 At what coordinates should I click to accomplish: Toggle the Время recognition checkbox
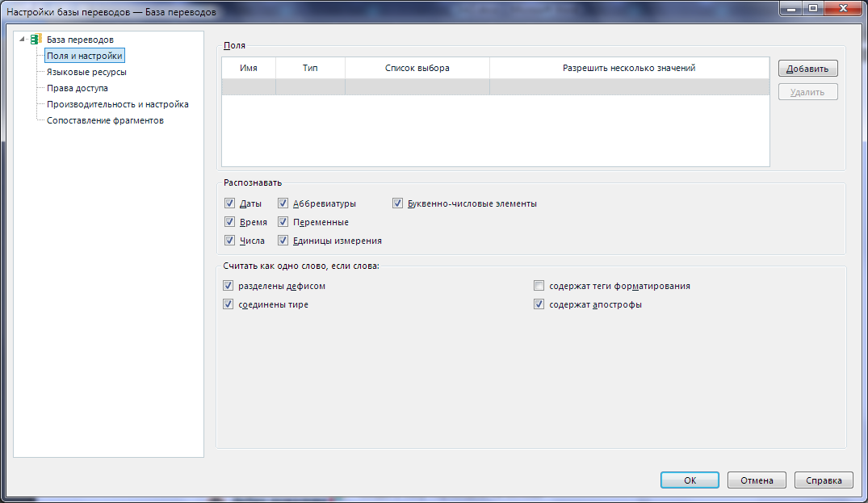(x=230, y=222)
